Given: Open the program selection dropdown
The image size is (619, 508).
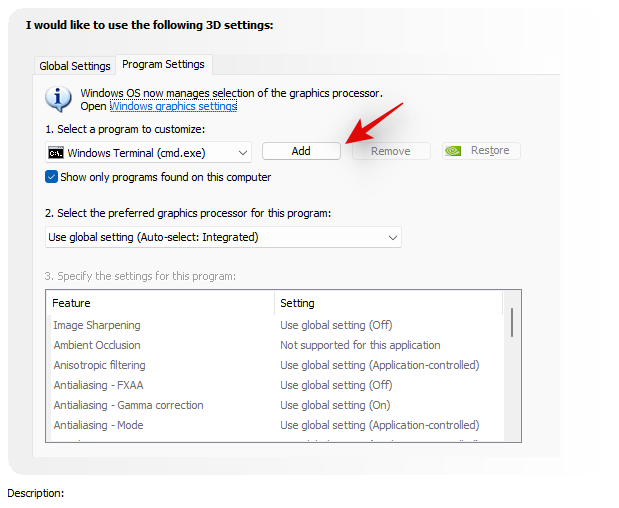Looking at the screenshot, I should coord(244,152).
